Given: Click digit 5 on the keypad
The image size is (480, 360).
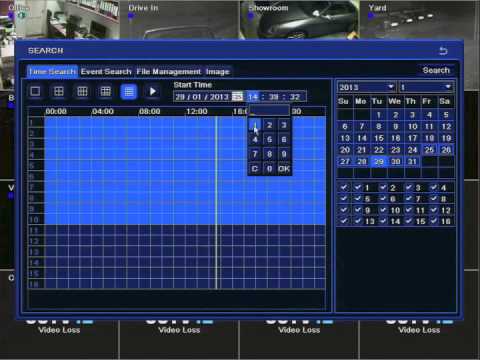Looking at the screenshot, I should click(x=269, y=139).
